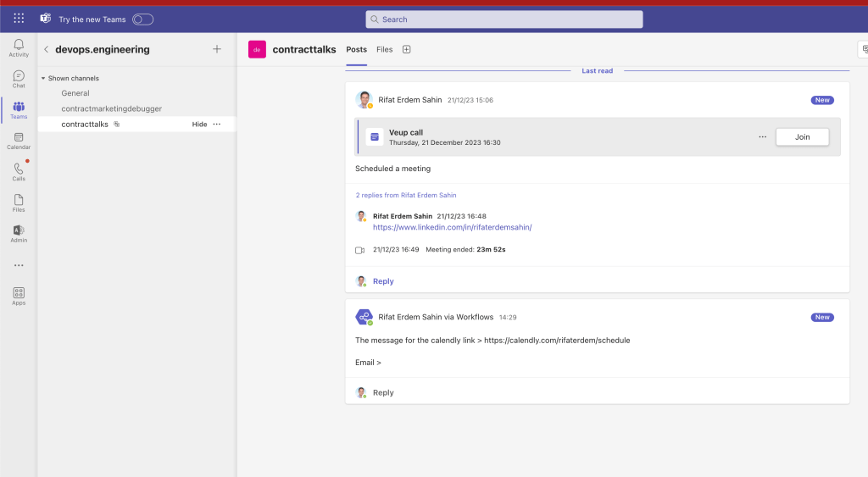Open Apps in the left rail
The height and width of the screenshot is (477, 868).
pos(19,296)
